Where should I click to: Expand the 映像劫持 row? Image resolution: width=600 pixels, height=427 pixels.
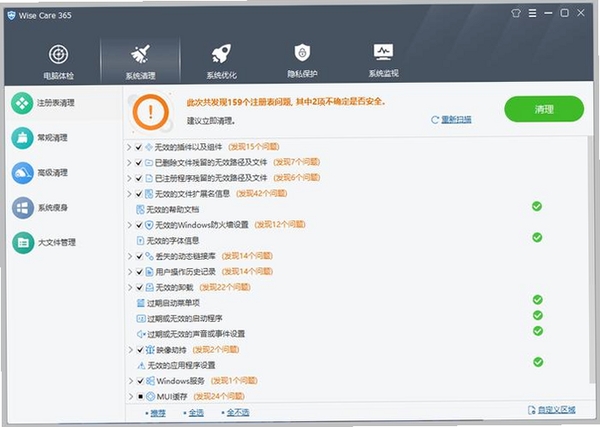click(130, 350)
